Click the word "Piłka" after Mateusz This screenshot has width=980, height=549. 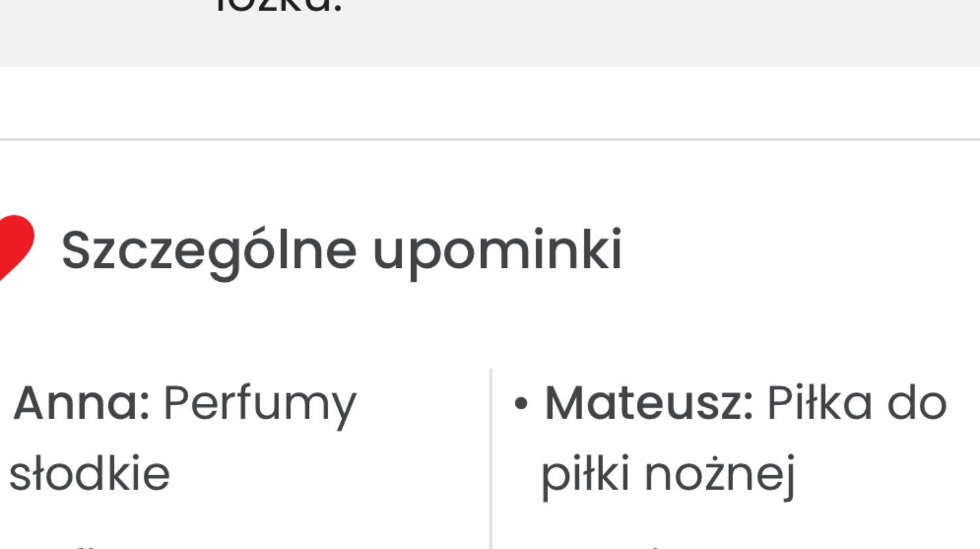coord(820,403)
